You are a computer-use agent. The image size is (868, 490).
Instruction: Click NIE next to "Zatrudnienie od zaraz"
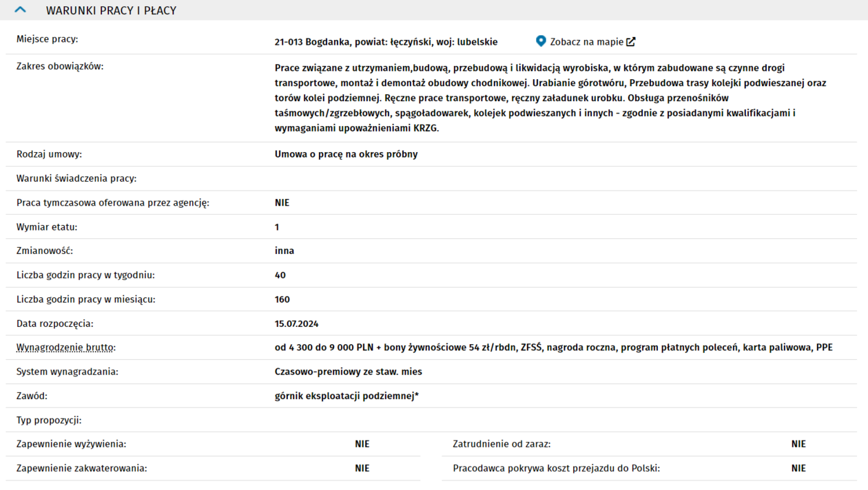[x=798, y=444]
